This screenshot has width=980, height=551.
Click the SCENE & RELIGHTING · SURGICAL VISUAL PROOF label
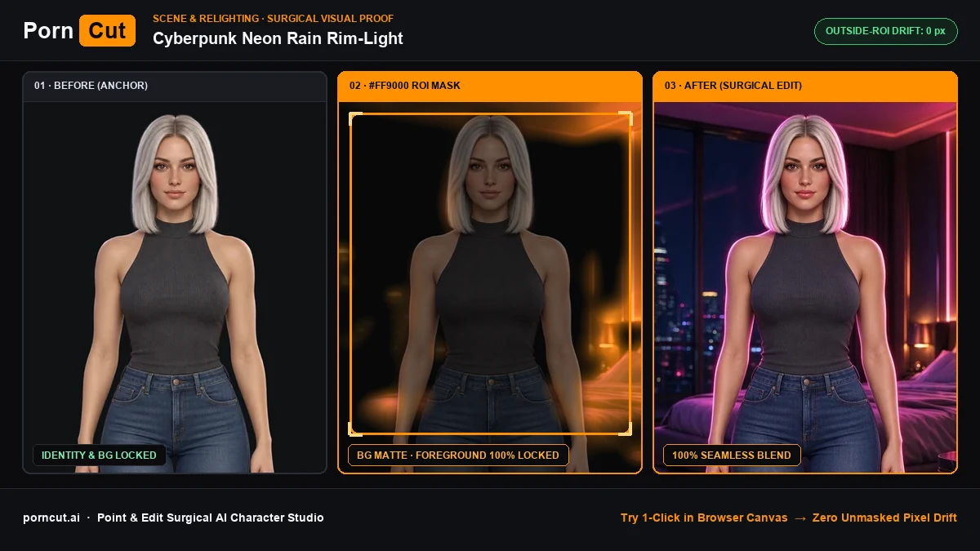pos(273,18)
